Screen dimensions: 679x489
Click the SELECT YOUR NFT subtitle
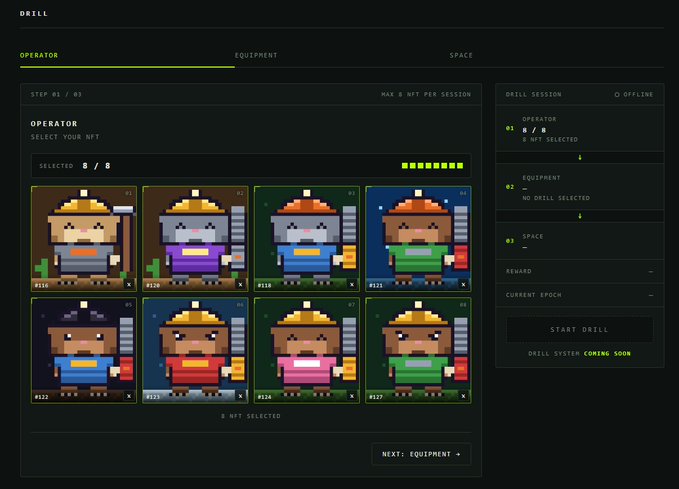click(x=65, y=137)
